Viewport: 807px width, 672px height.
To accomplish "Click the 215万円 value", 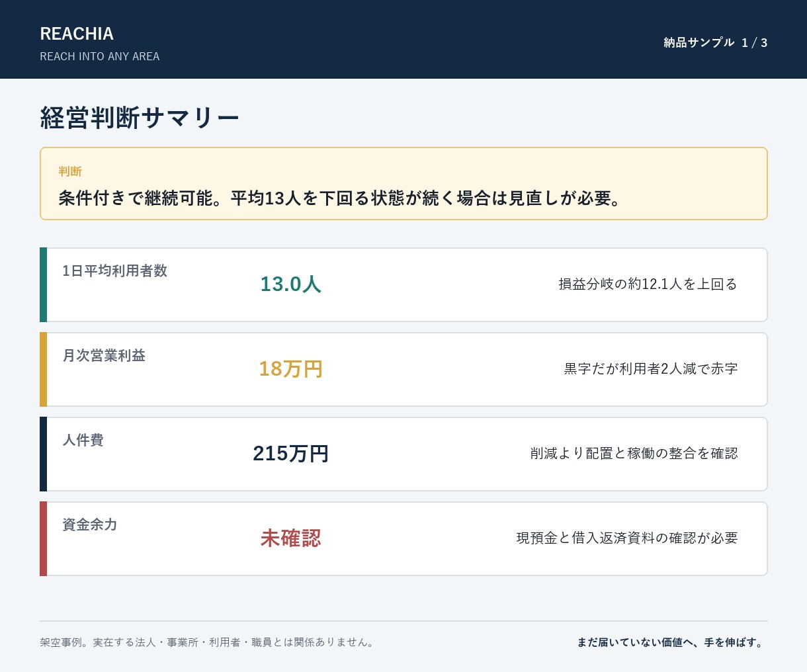I will (290, 453).
